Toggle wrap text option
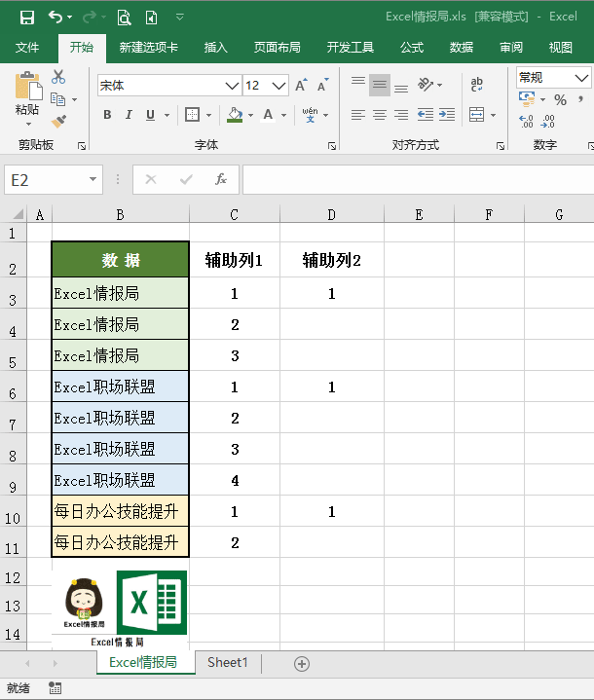 (476, 85)
